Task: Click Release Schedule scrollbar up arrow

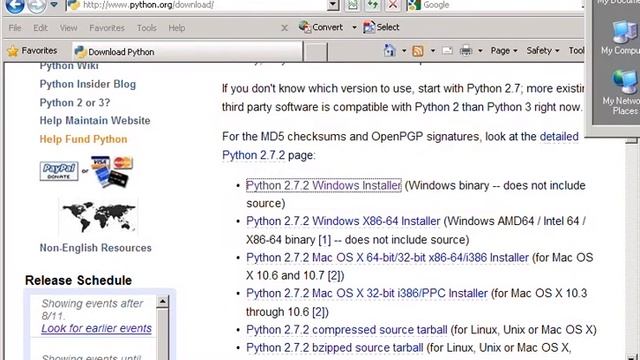Action: pos(162,302)
